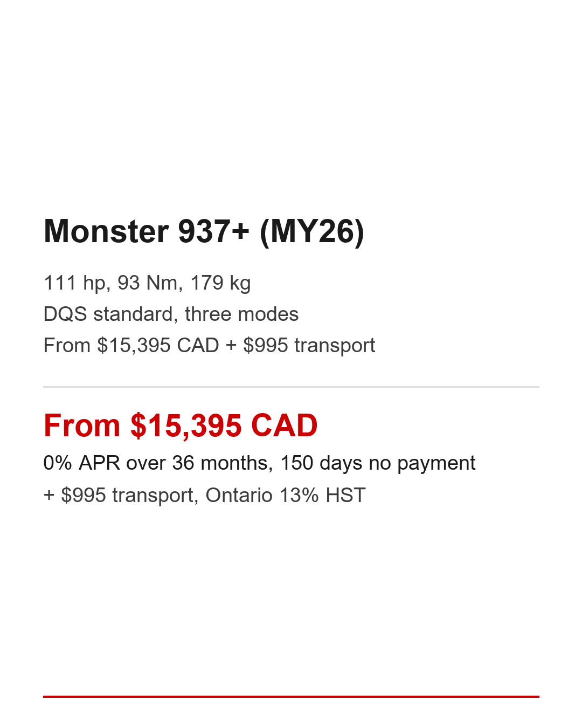This screenshot has height=728, width=582.
Task: Select the word Monster in the title
Action: tap(106, 231)
